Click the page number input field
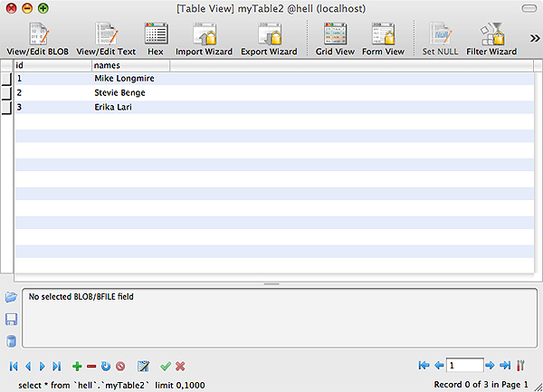 pos(465,365)
